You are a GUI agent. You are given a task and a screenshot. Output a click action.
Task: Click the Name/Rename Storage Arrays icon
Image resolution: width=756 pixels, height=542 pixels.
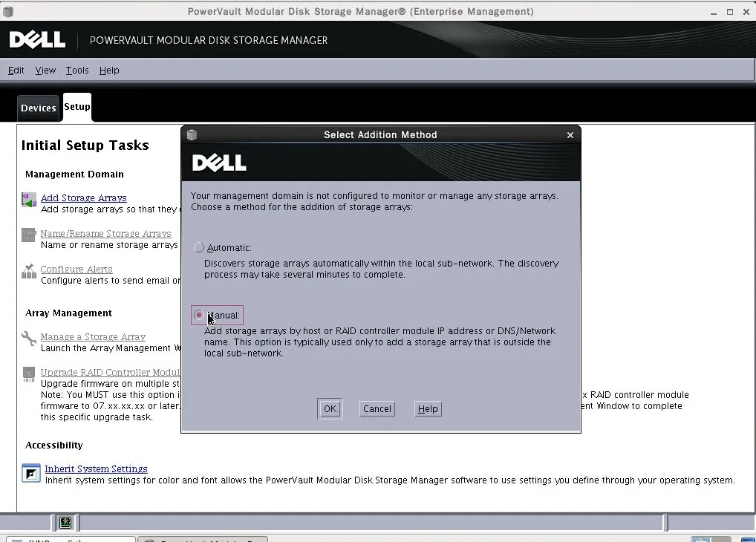point(29,235)
